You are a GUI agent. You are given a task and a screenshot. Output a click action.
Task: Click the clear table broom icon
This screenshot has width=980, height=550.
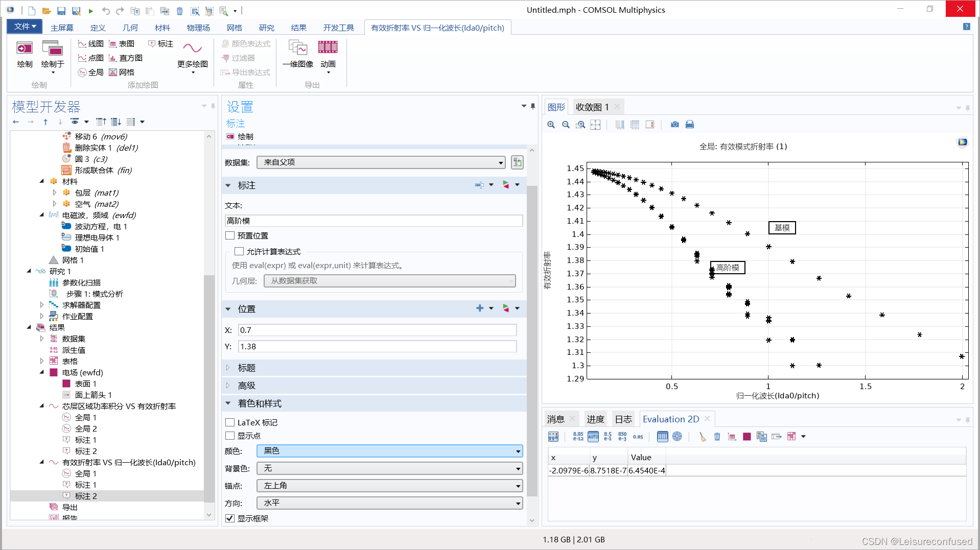tap(703, 437)
